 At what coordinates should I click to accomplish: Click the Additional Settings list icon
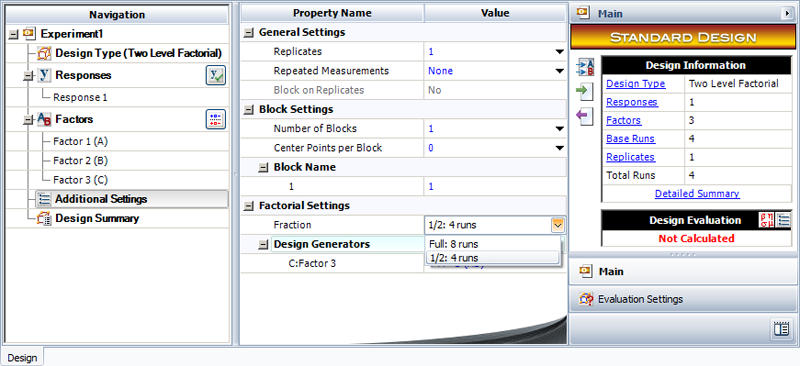point(44,200)
